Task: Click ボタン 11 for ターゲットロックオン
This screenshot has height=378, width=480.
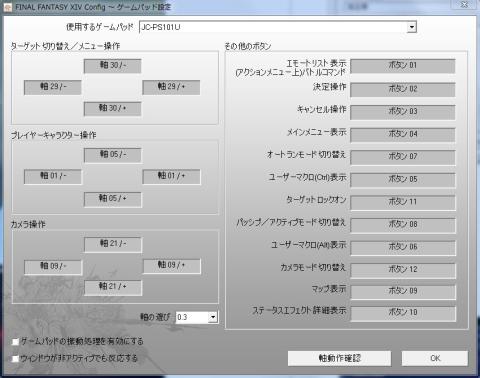Action: 403,202
